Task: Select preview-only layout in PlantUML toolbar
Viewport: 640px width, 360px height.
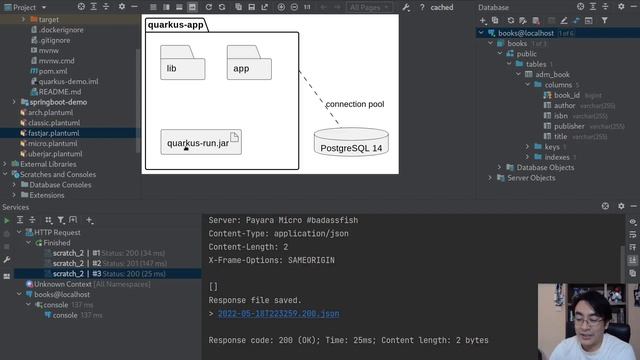Action: tap(192, 7)
